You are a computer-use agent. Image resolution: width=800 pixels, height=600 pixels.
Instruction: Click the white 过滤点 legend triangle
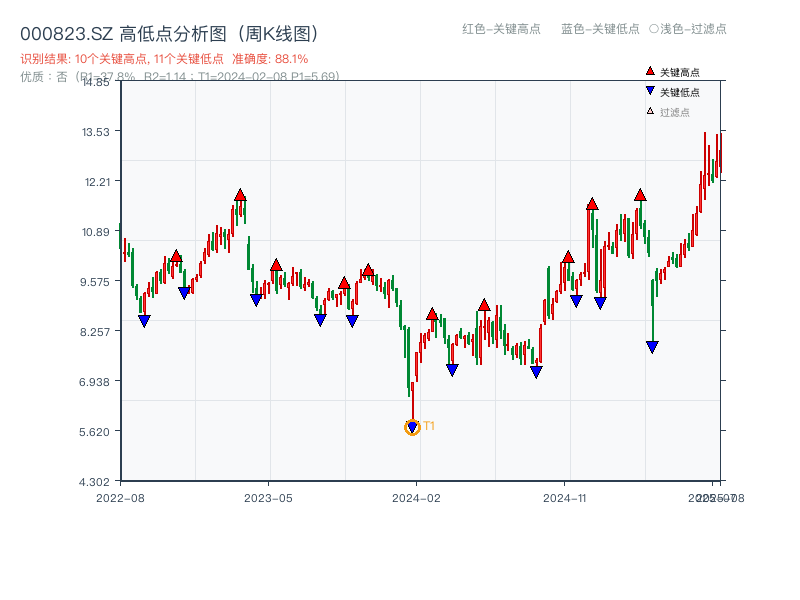coord(650,111)
